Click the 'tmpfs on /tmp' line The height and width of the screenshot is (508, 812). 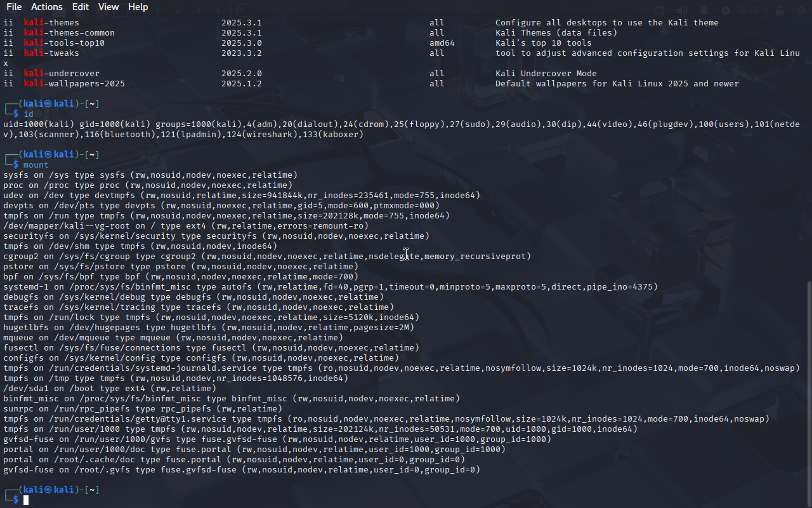click(176, 378)
